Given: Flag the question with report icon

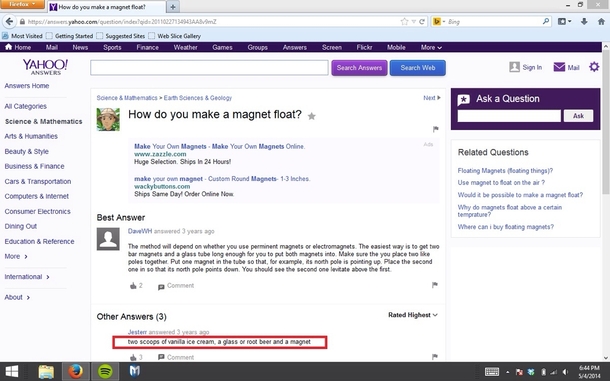Looking at the screenshot, I should 435,129.
